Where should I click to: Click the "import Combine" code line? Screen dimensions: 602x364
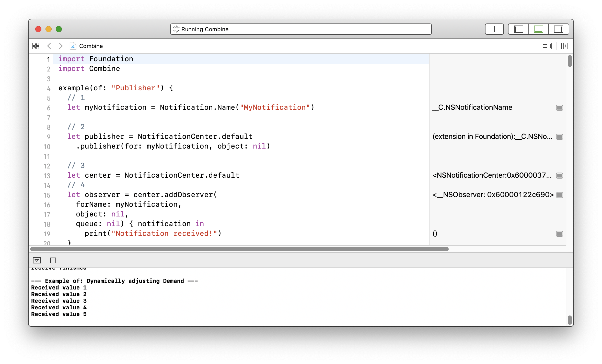(x=89, y=69)
